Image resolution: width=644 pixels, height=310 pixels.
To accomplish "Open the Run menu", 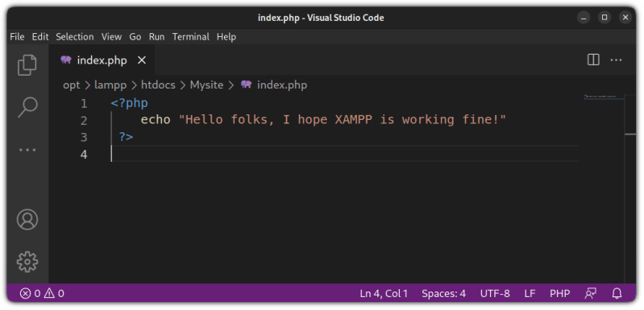I will pyautogui.click(x=156, y=37).
